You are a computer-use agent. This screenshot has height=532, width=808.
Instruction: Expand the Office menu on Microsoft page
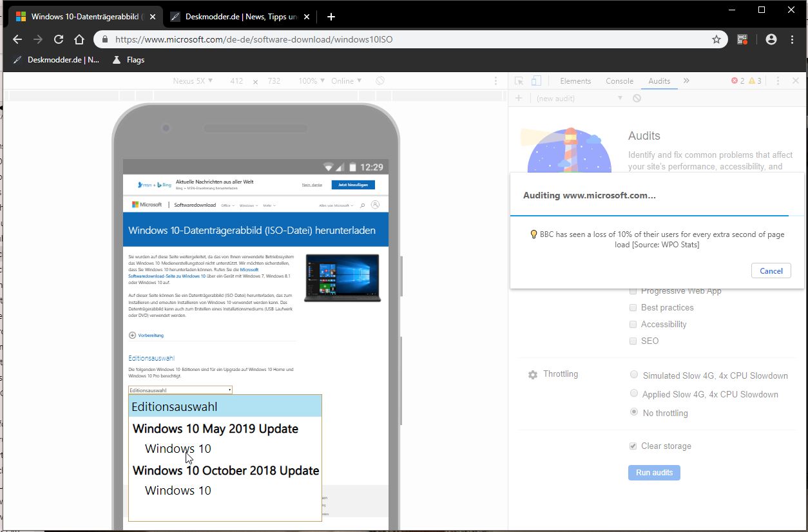coord(227,205)
